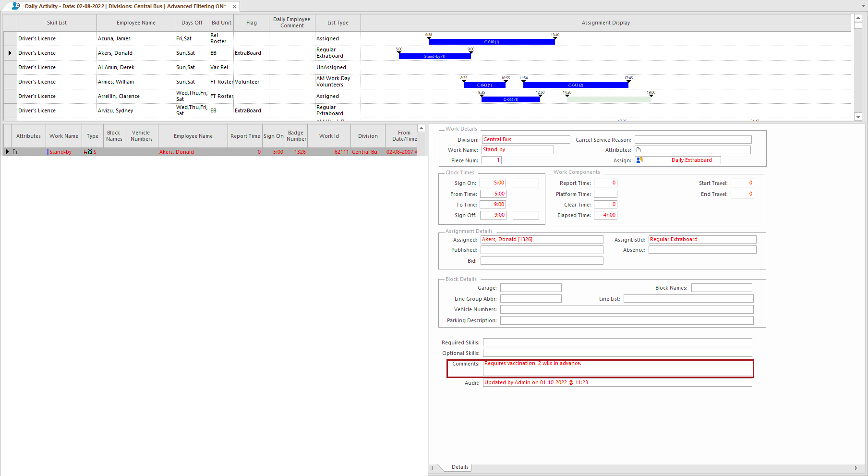Select the Volunteer flag for Armes, William
Screen dimensions: 868x476
pyautogui.click(x=247, y=82)
